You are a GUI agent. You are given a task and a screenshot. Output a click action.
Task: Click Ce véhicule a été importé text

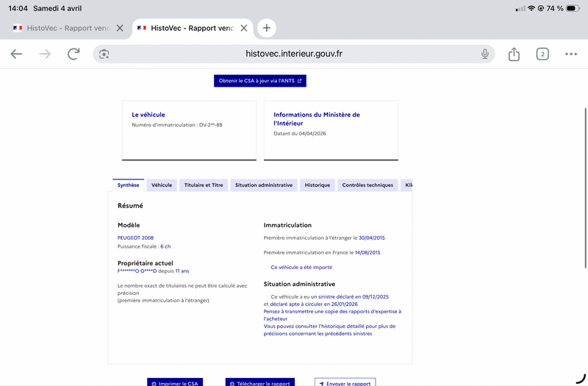[301, 267]
